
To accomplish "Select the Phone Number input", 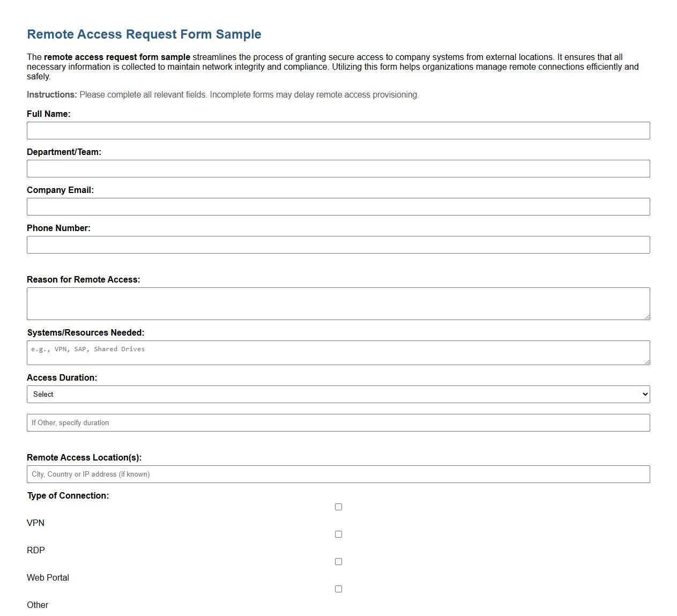I will (x=338, y=244).
